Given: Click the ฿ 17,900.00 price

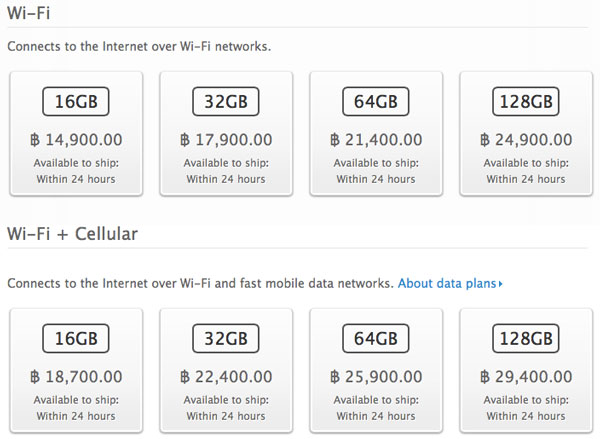Looking at the screenshot, I should (x=226, y=140).
